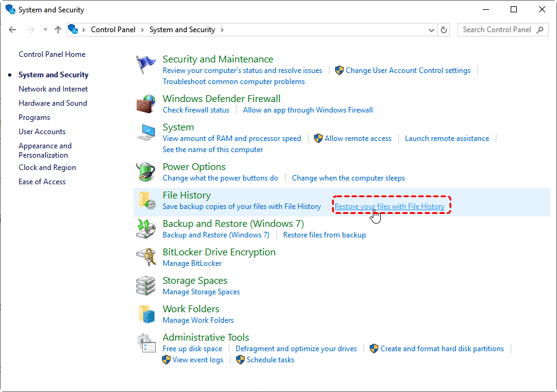
Task: Expand the chevron before Control Panel breadcrumb
Action: [84, 30]
